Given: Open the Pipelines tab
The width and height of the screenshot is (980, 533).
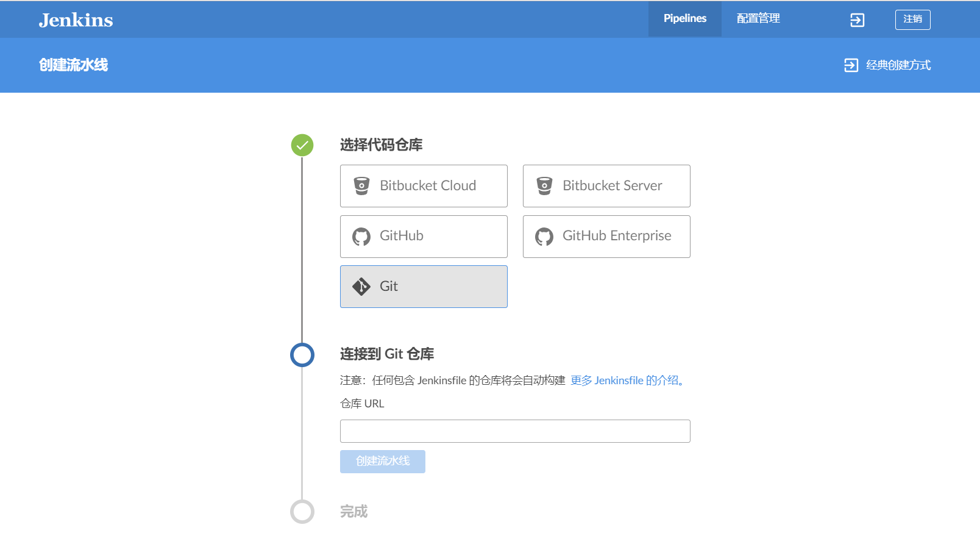Looking at the screenshot, I should (x=685, y=19).
